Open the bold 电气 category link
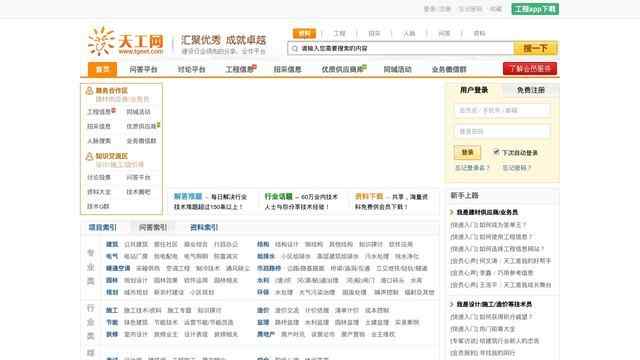This screenshot has height=360, width=640. pyautogui.click(x=112, y=256)
